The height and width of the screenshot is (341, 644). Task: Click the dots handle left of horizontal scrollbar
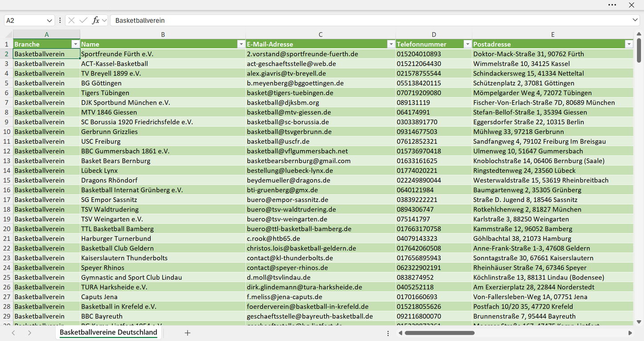[x=388, y=333]
